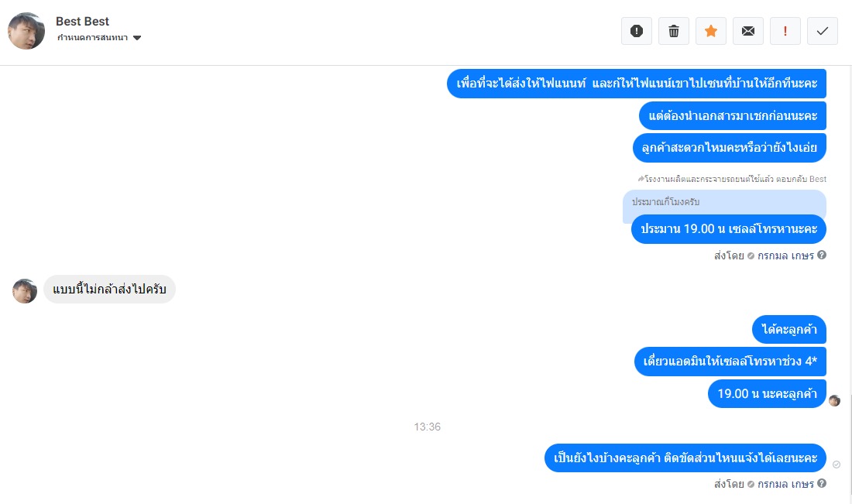Open Best Best contact name
Screen dimensions: 852x504
82,21
